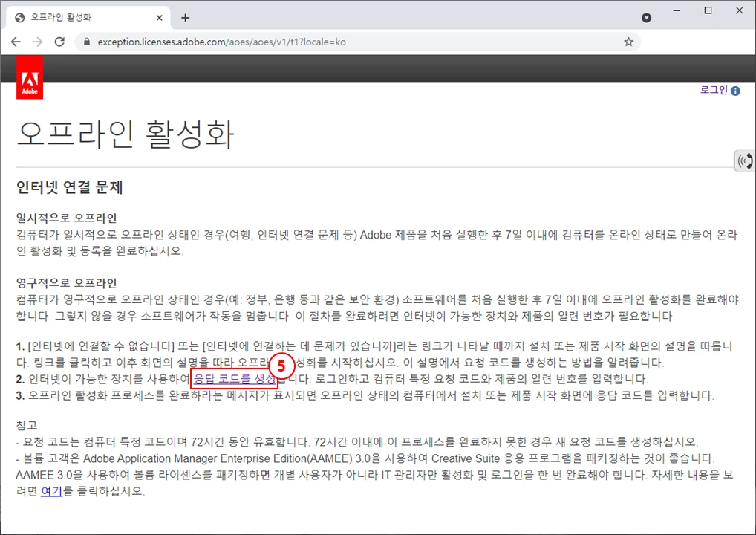This screenshot has width=756, height=535.
Task: Click the 참고: label
Action: [28, 425]
